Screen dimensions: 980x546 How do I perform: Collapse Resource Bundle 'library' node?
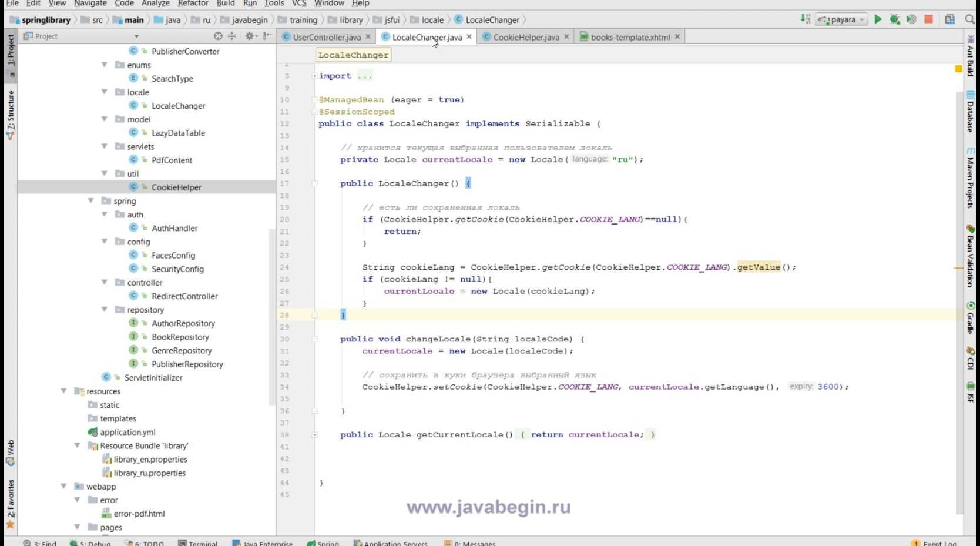(78, 445)
